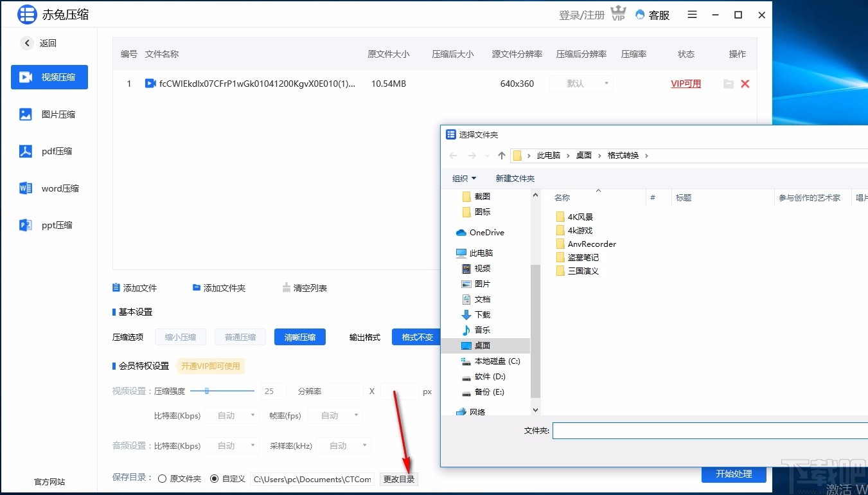Viewport: 868px width, 495px height.
Task: Open the 图片压缩 tool in the sidebar
Action: (x=49, y=114)
